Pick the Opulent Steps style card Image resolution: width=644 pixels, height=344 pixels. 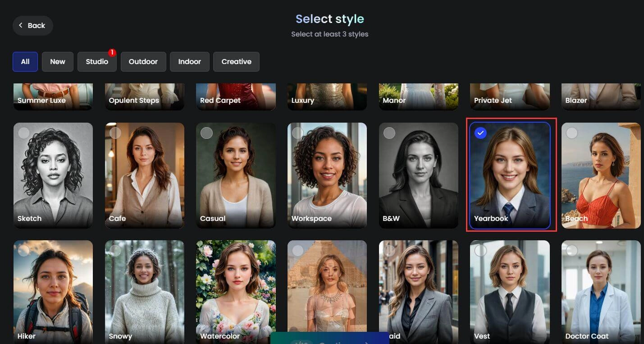(x=145, y=96)
